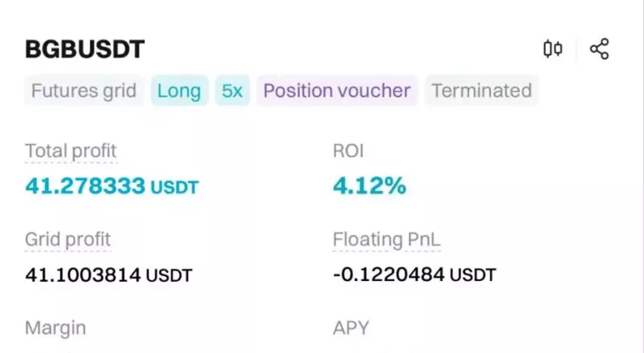Image resolution: width=644 pixels, height=353 pixels.
Task: Click the APY label
Action: point(351,328)
